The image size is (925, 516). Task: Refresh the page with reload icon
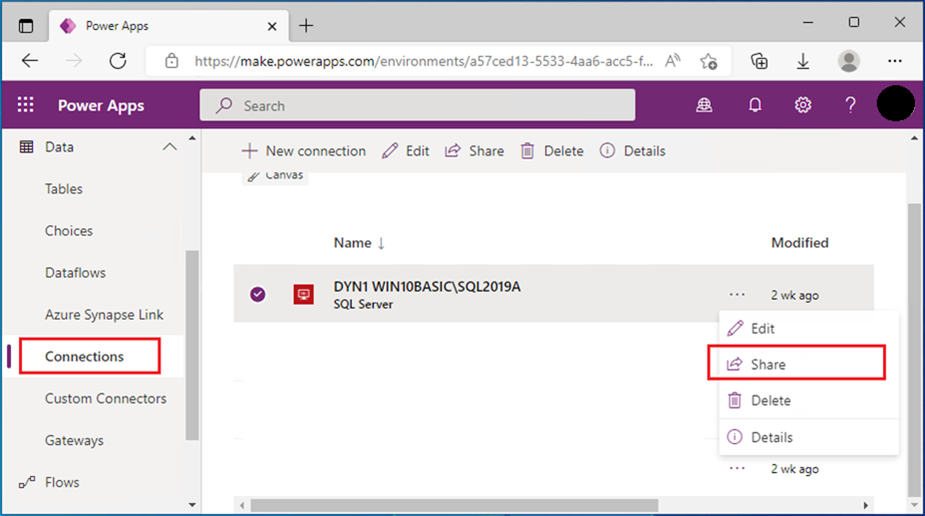pos(117,61)
